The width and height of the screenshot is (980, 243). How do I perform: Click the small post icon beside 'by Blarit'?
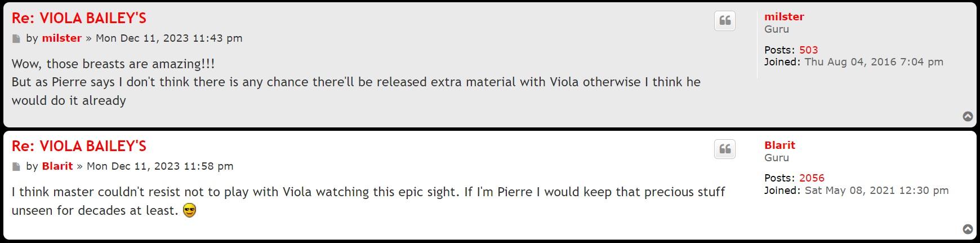point(16,167)
